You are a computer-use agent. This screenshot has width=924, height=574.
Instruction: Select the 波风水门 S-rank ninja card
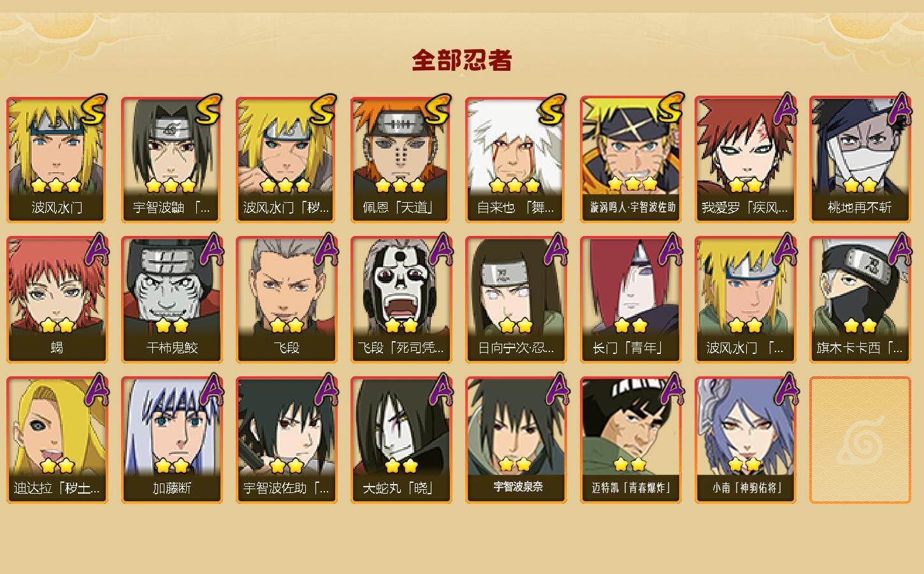[57, 159]
